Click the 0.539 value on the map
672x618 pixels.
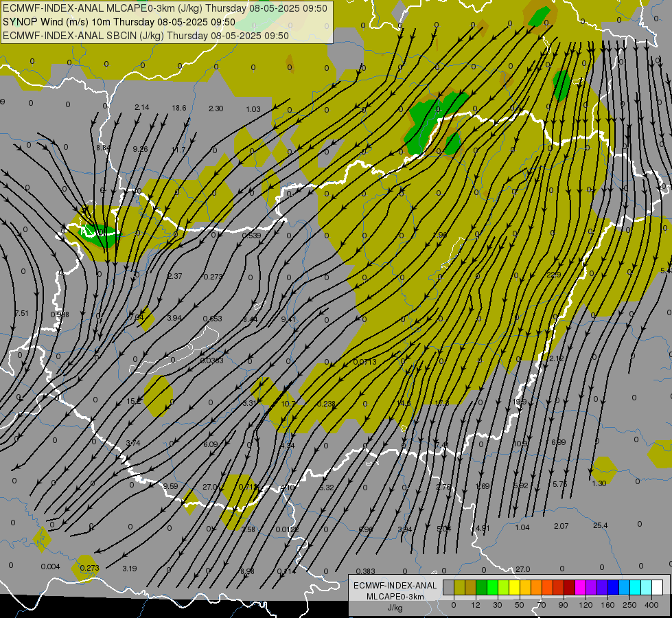pos(252,236)
